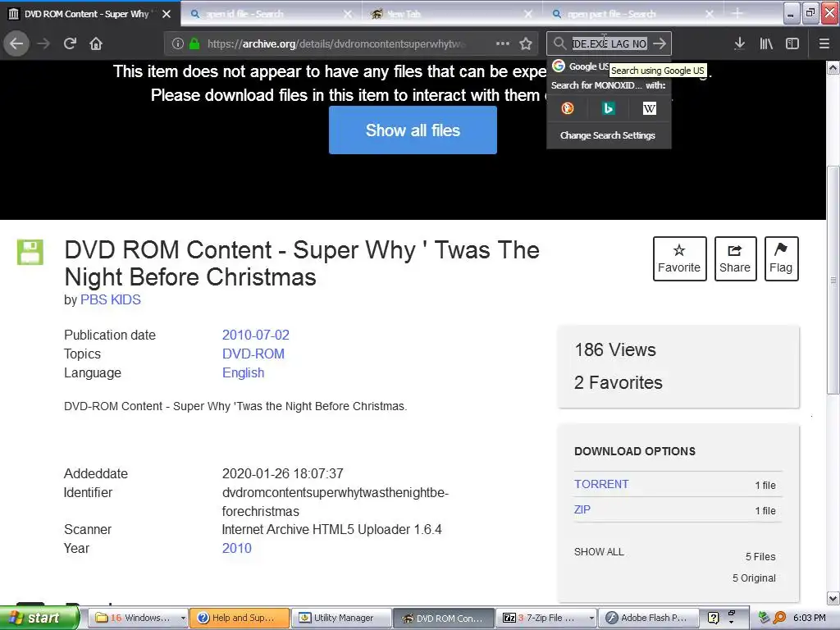Open the 2010 year link
The width and height of the screenshot is (840, 630).
[x=237, y=549]
